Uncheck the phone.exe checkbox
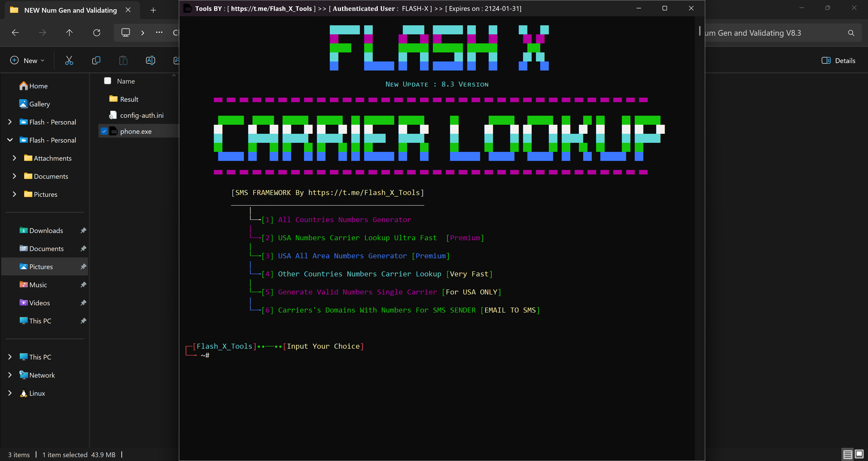 104,131
